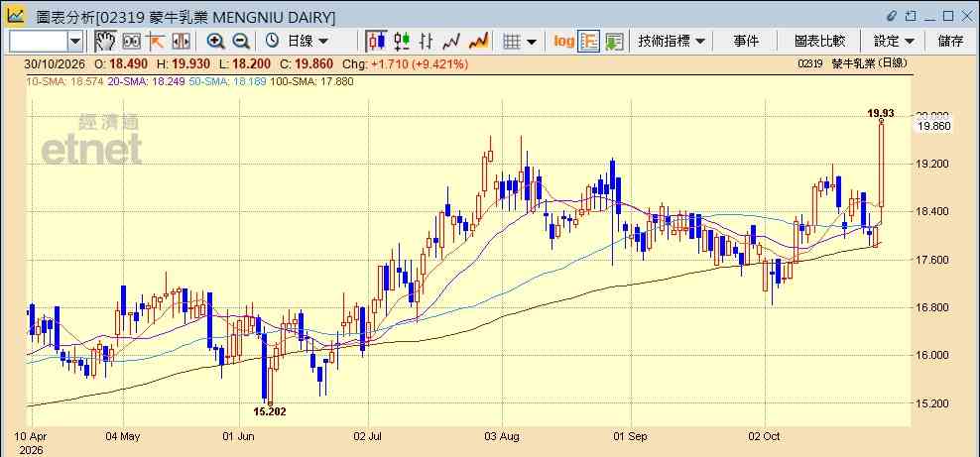
Task: Click the grid lines icon
Action: [512, 42]
